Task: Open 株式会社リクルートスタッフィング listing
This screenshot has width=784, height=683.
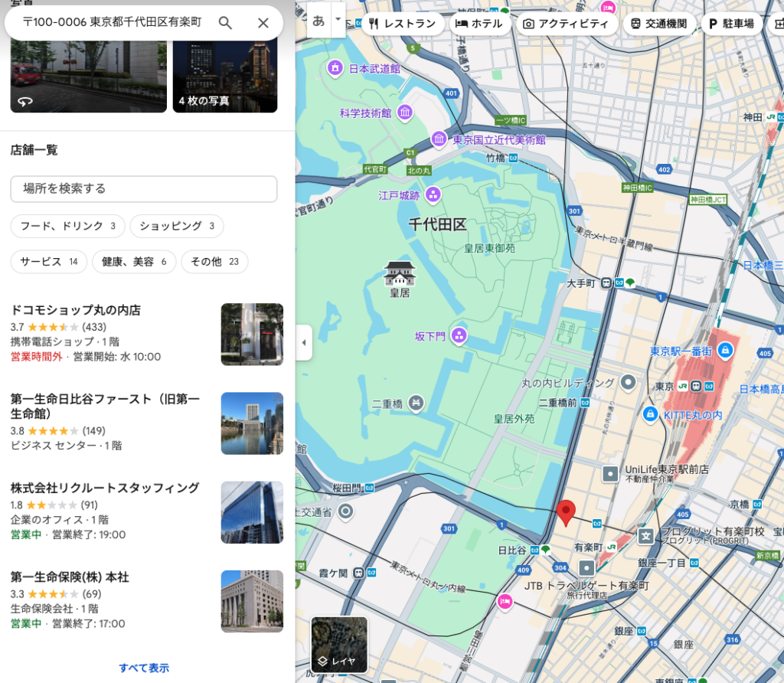Action: point(147,512)
